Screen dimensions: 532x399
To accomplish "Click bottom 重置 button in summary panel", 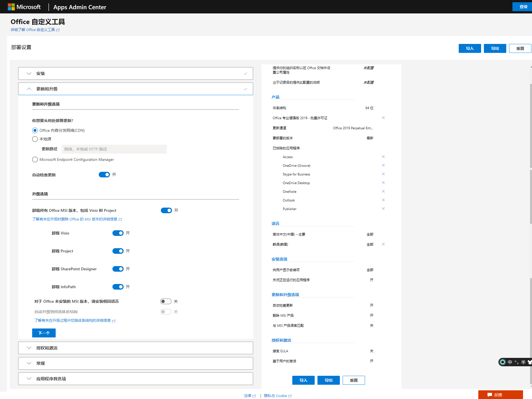I will tap(354, 380).
